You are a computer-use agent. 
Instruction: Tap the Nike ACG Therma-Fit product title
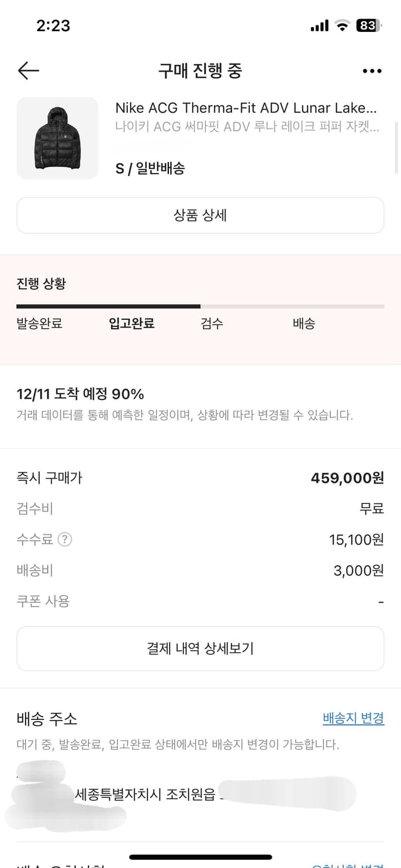point(246,108)
